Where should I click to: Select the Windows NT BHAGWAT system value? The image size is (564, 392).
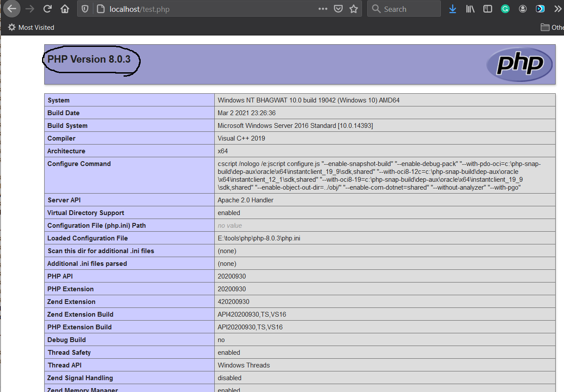click(x=309, y=100)
